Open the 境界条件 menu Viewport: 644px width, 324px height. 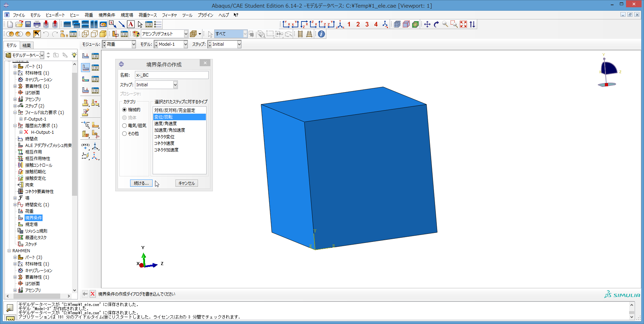[107, 15]
